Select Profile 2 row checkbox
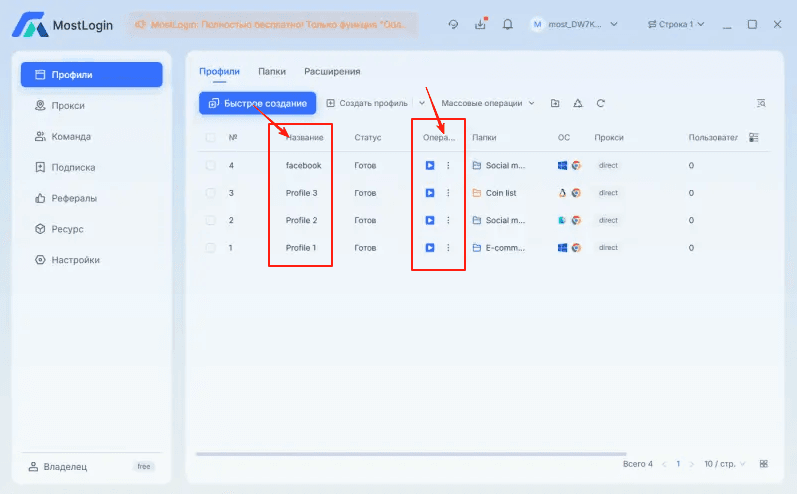 (210, 220)
